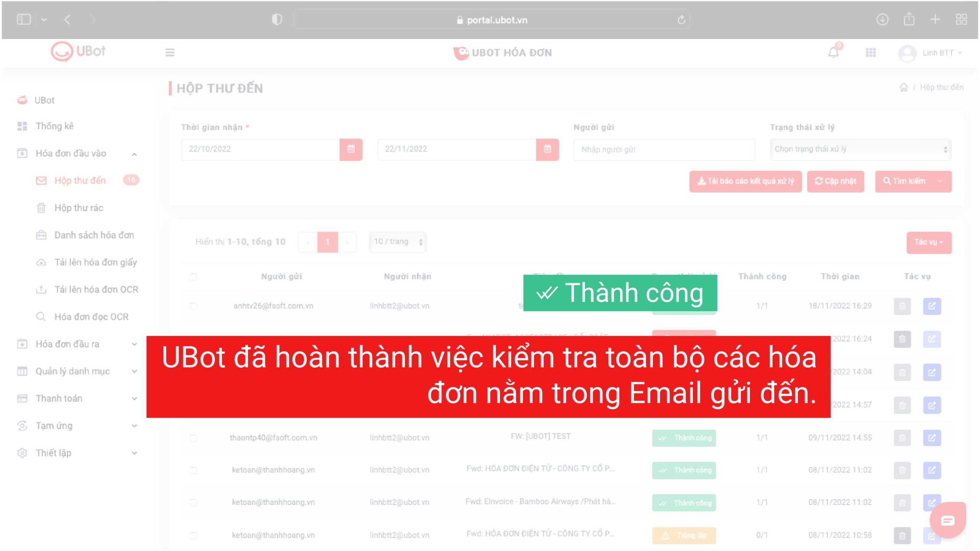980x551 pixels.
Task: Tick the select-all checkbox in table header
Action: [x=193, y=277]
